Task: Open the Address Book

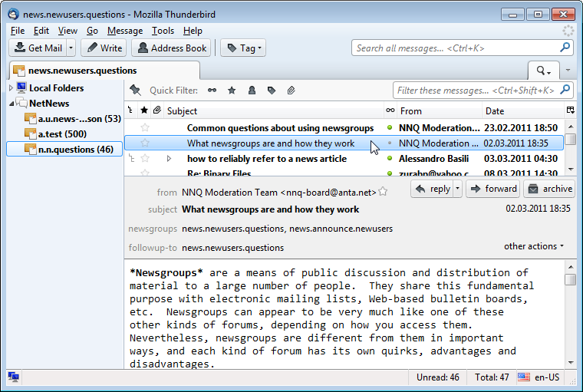Action: point(170,48)
